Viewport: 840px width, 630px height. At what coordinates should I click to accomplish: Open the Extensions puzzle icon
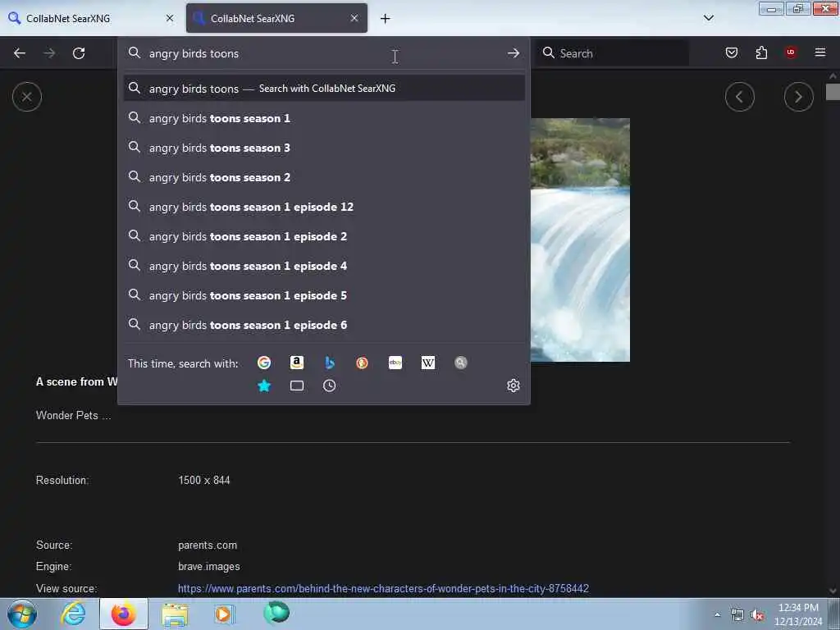click(761, 52)
